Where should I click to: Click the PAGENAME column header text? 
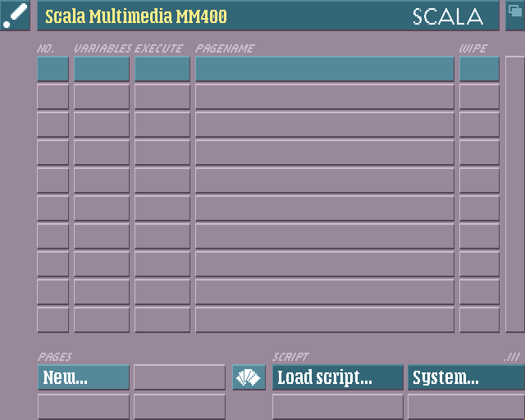[225, 48]
